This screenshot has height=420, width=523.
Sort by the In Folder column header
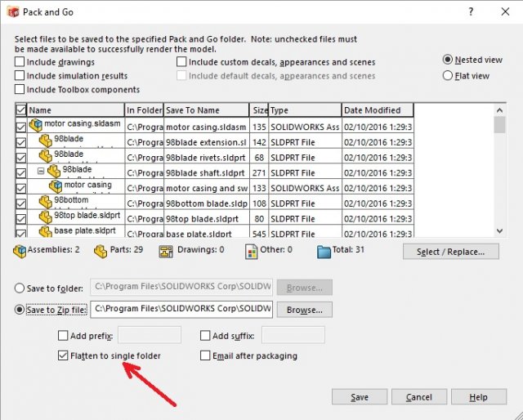[144, 110]
